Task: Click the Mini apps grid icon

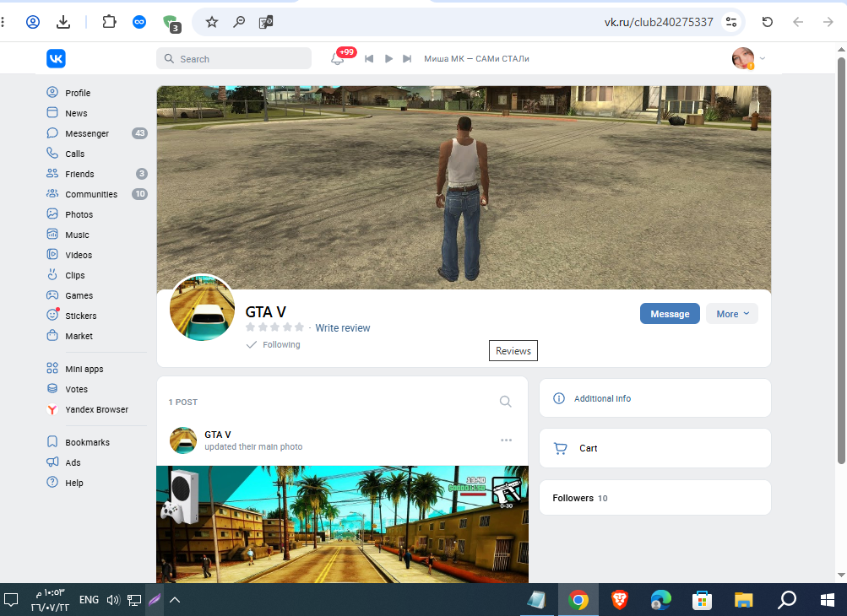Action: point(52,368)
